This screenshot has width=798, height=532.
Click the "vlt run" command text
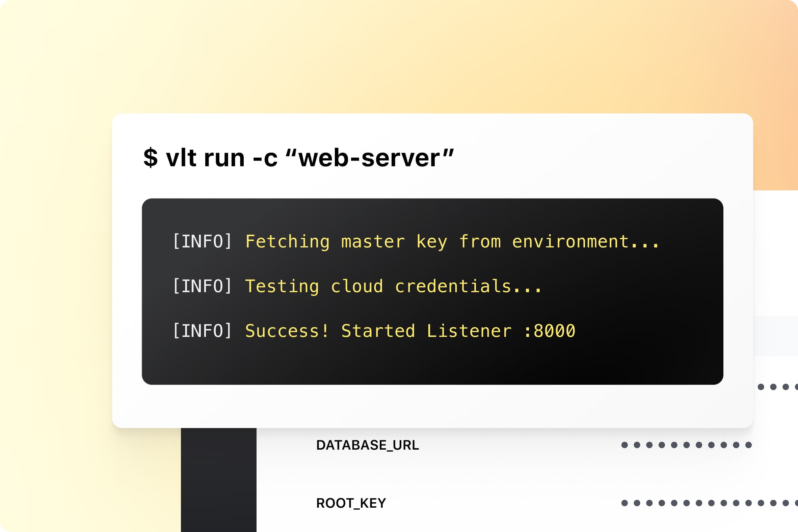[205, 158]
